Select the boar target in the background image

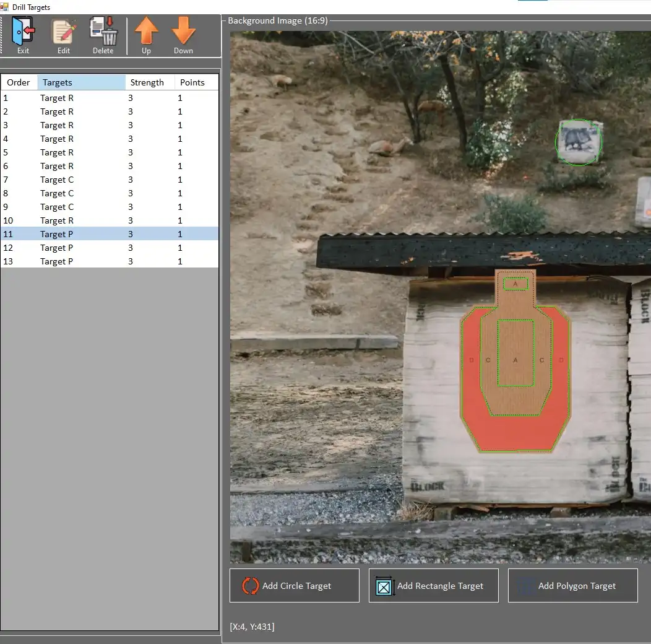[x=578, y=142]
